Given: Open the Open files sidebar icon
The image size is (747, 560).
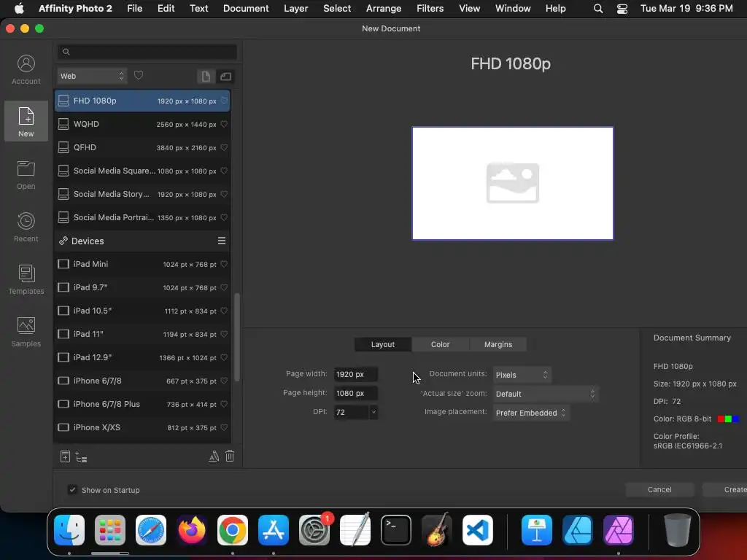Looking at the screenshot, I should coord(26,175).
